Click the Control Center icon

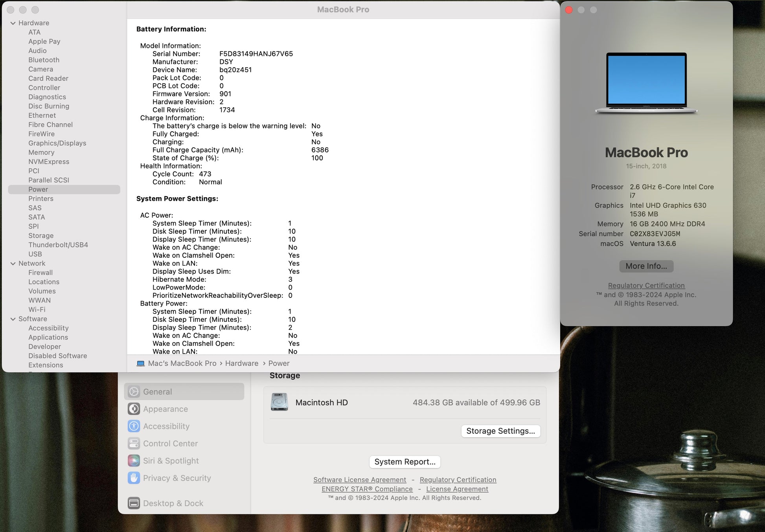[134, 444]
